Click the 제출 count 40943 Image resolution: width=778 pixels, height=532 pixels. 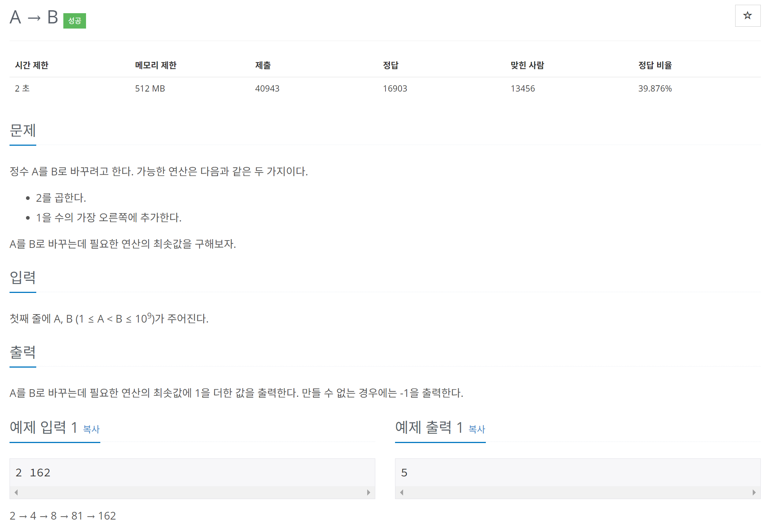[267, 89]
